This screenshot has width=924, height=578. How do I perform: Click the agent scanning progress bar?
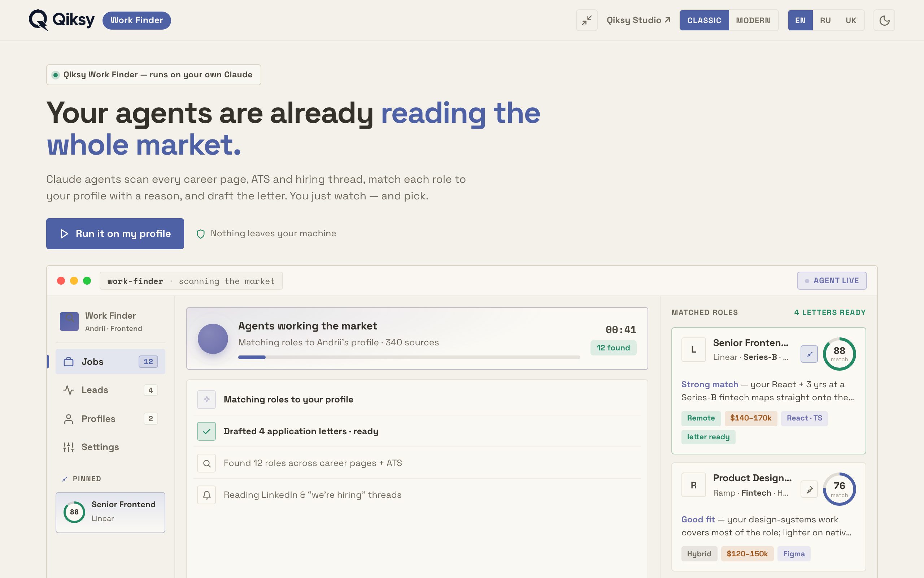409,357
